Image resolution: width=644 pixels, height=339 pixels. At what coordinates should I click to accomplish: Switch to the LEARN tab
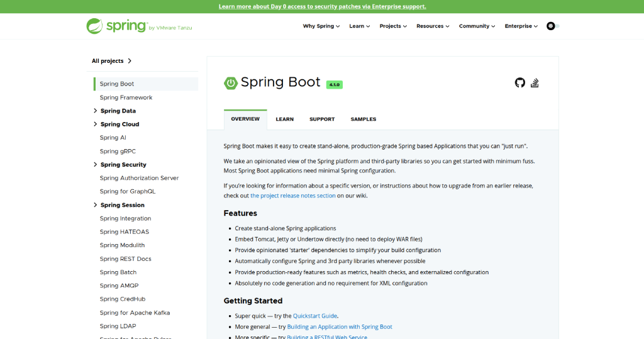click(285, 119)
